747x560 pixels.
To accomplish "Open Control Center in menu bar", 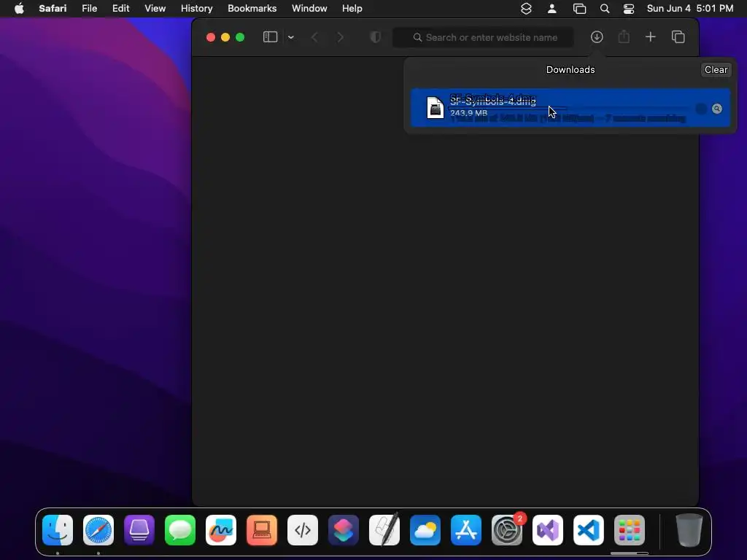I will pyautogui.click(x=629, y=9).
